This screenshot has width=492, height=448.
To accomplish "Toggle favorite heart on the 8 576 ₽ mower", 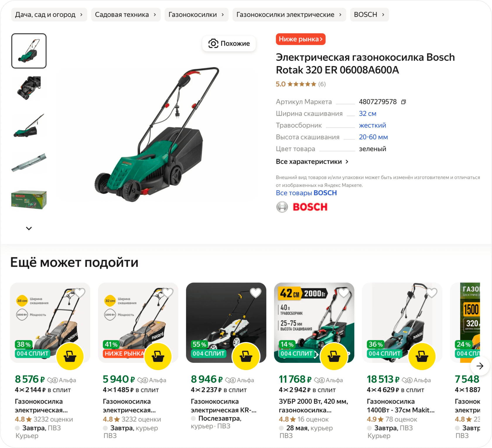I will pyautogui.click(x=80, y=293).
